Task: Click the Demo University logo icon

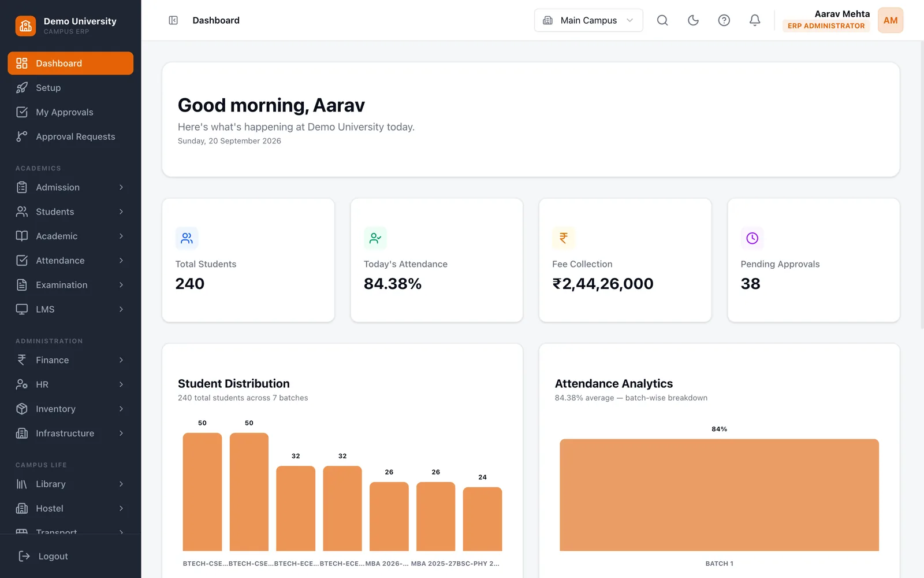Action: (25, 25)
